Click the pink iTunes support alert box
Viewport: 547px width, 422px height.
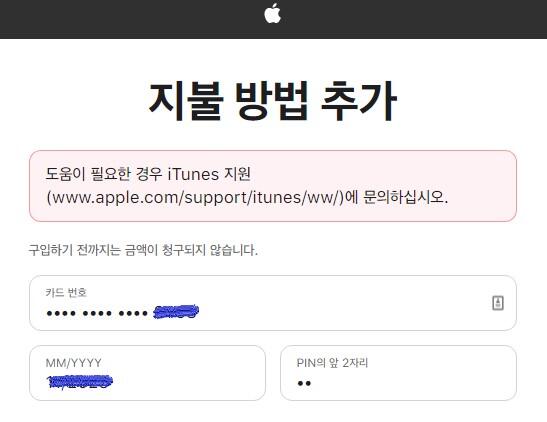pos(273,186)
